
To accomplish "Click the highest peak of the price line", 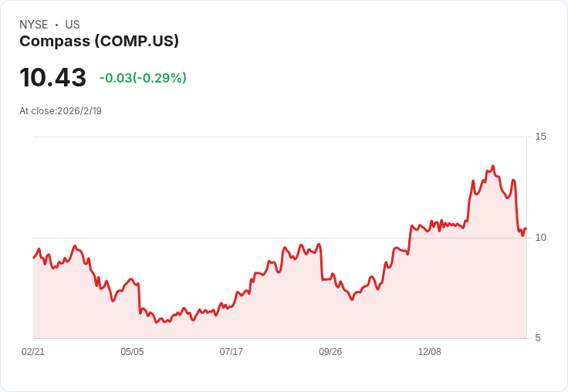I will (492, 166).
